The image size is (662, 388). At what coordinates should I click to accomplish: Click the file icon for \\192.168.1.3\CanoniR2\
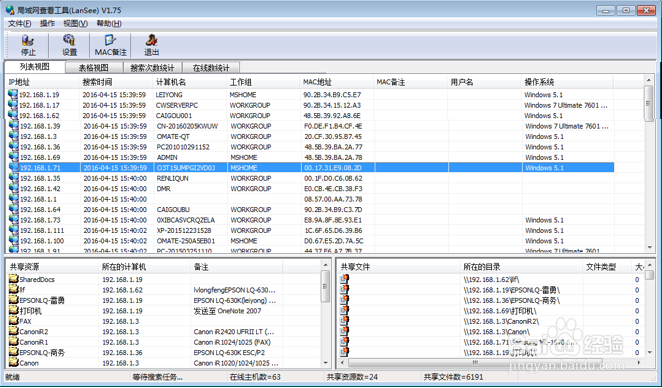[x=345, y=320]
